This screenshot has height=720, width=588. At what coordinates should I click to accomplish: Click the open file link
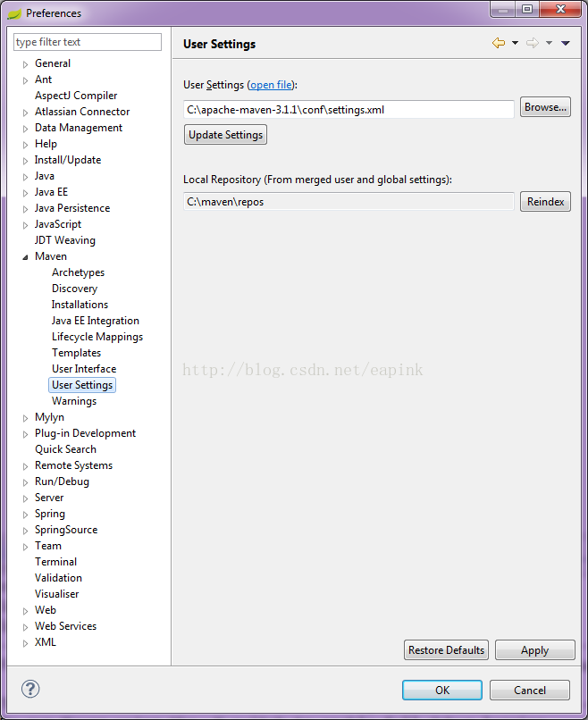[271, 85]
